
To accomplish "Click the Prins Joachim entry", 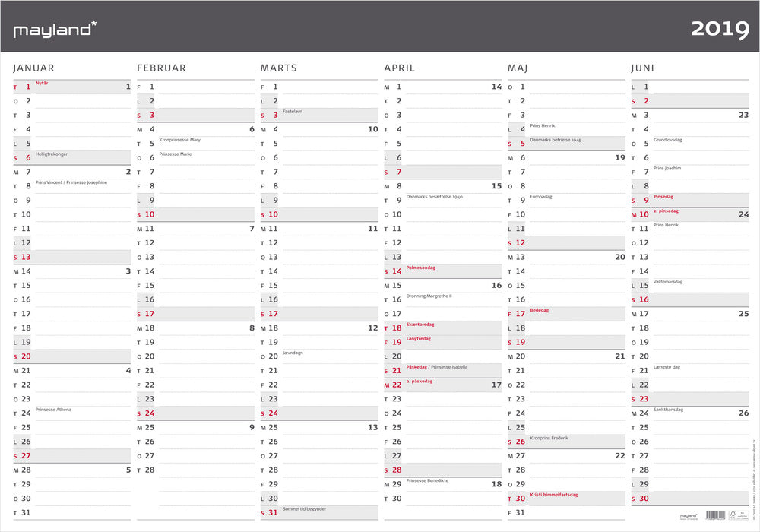I will tap(667, 169).
